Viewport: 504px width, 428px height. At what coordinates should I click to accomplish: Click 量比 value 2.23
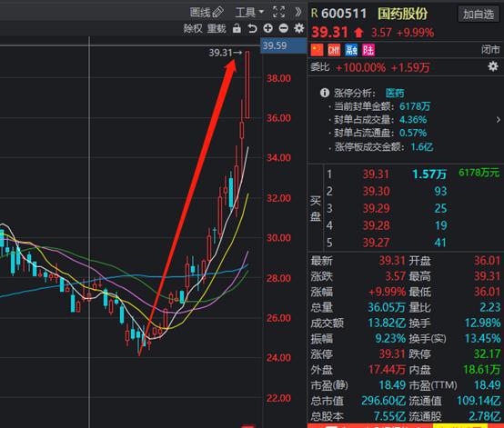(x=490, y=307)
